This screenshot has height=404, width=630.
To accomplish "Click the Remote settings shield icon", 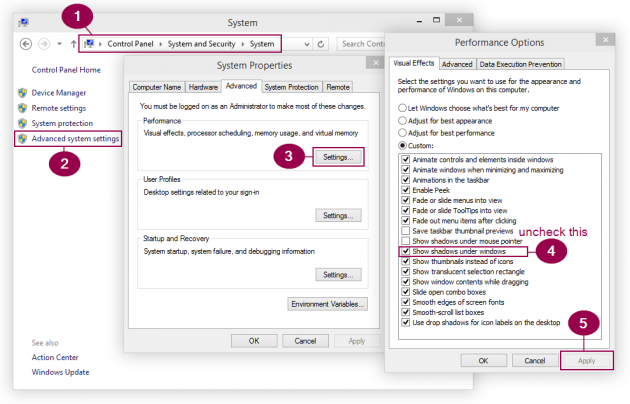I will (22, 108).
